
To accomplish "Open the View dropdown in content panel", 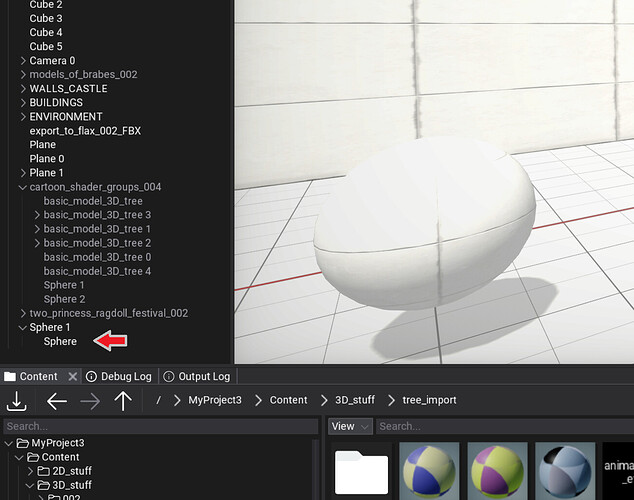I will [x=350, y=426].
